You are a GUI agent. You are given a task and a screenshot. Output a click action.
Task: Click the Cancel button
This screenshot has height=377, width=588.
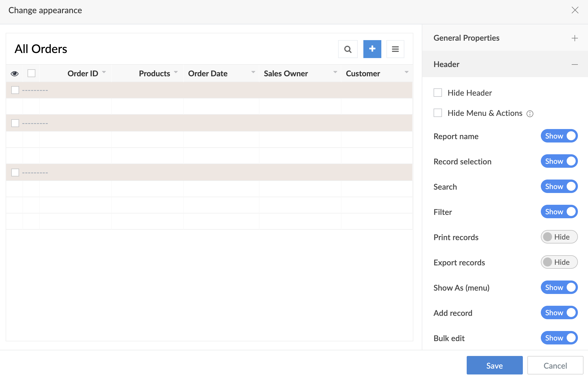[555, 365]
